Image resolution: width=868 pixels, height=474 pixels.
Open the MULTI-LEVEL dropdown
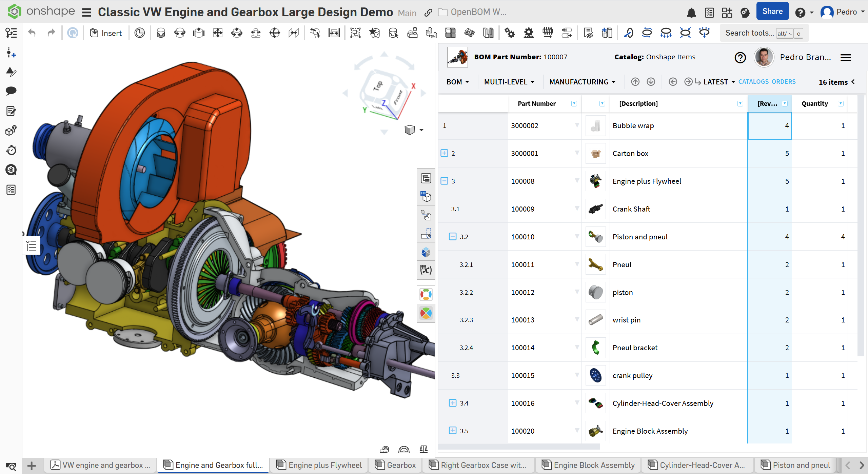click(x=509, y=82)
